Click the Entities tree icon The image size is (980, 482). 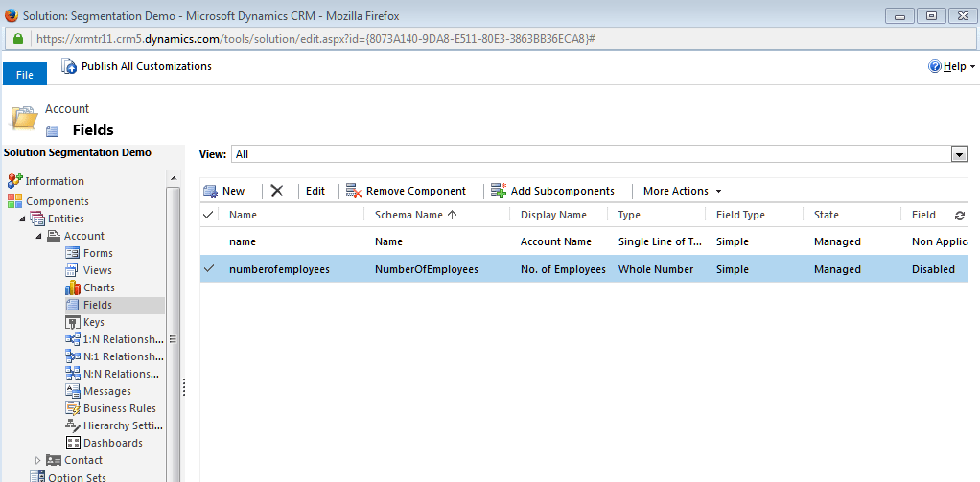tap(38, 218)
